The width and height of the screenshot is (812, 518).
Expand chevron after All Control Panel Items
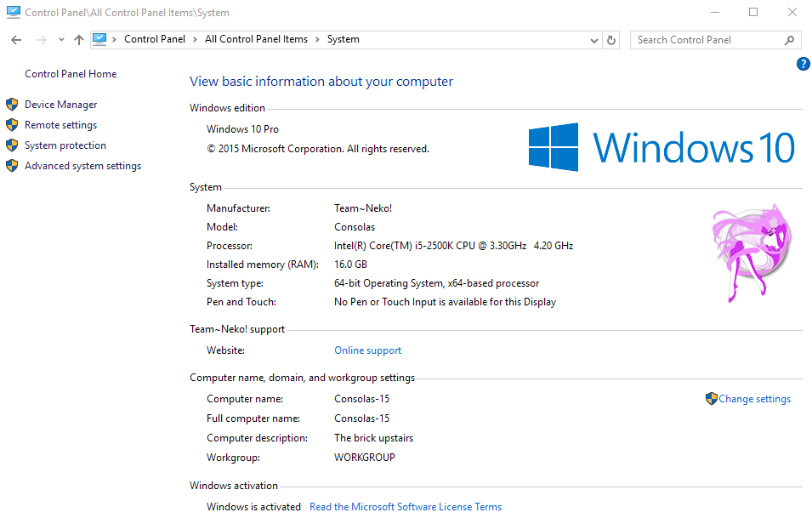click(x=317, y=40)
